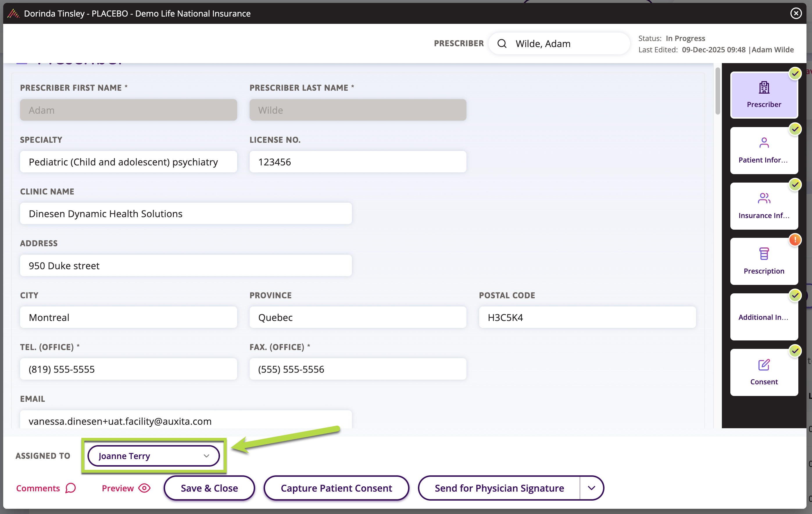Image resolution: width=812 pixels, height=514 pixels.
Task: Click the Auxita logo in the title bar
Action: click(13, 13)
